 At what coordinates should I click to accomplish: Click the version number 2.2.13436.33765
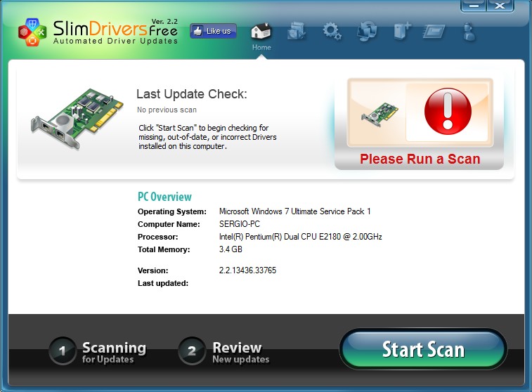(247, 270)
